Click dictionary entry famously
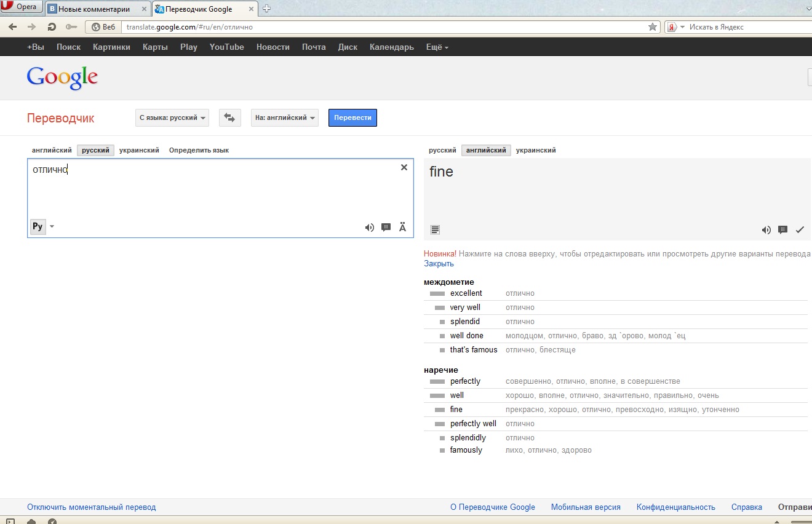 466,450
